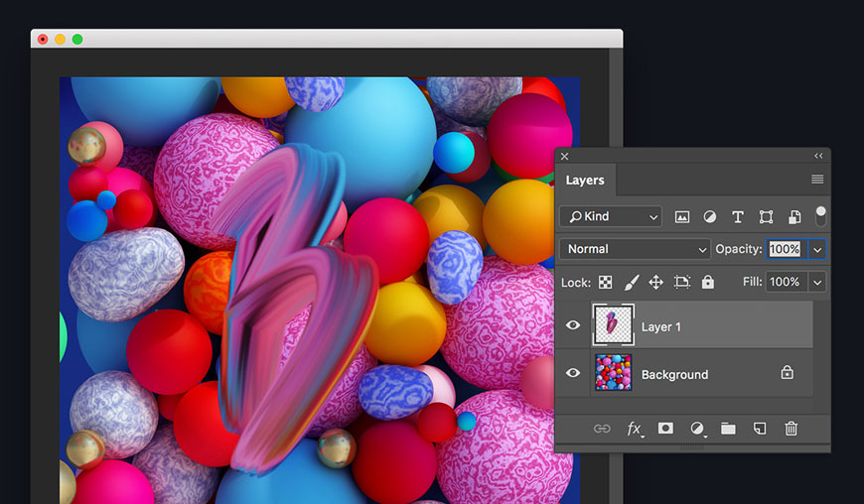The height and width of the screenshot is (504, 864).
Task: Click the Background layer name
Action: point(674,375)
